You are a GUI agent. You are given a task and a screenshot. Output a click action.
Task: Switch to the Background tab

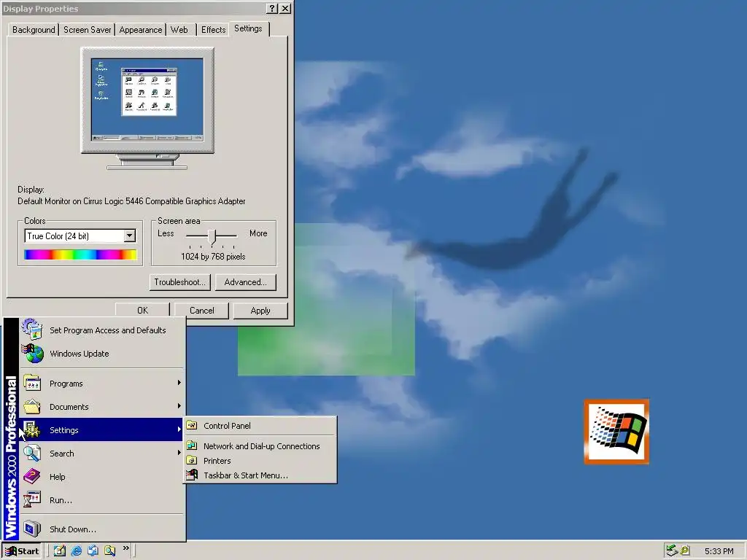click(x=34, y=29)
